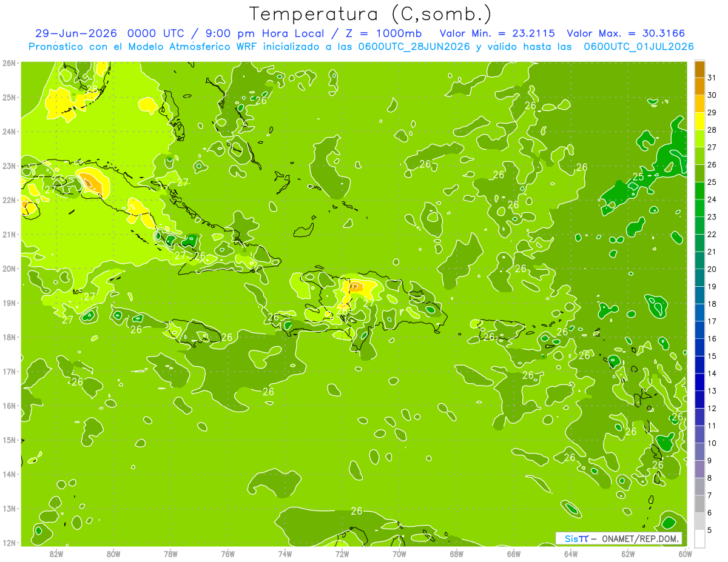This screenshot has width=728, height=562.
Task: Click the '0600UTC_01JUL2026' valid-until time
Action: coord(639,47)
